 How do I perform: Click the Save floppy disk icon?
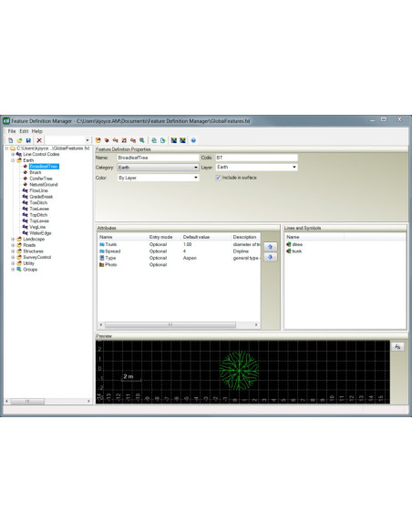(28, 140)
